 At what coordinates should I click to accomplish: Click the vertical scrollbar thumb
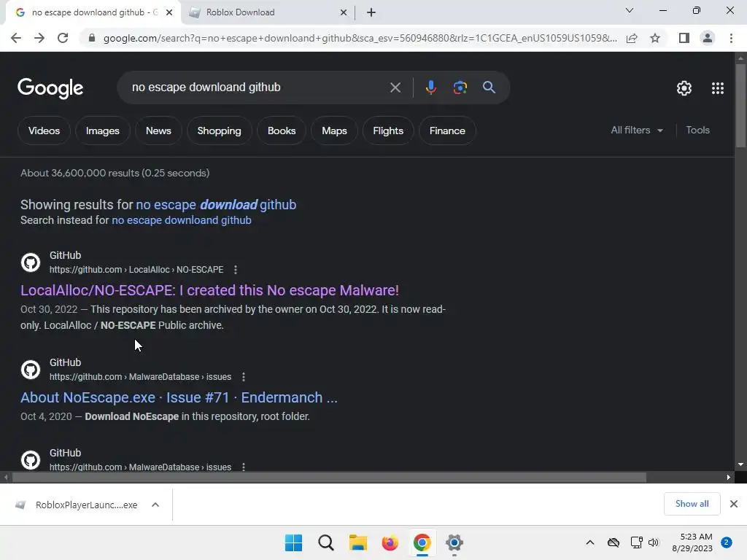click(x=740, y=105)
